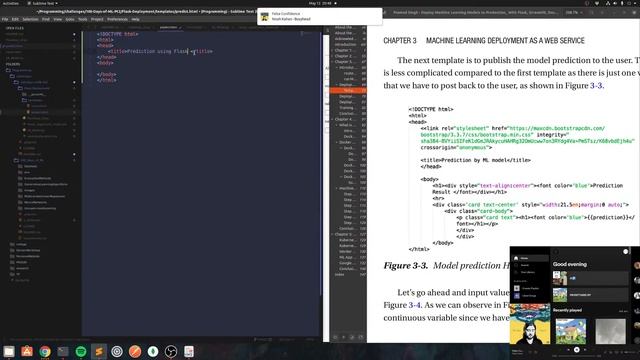Expand the Chapter 2 outline entry

tap(333, 56)
